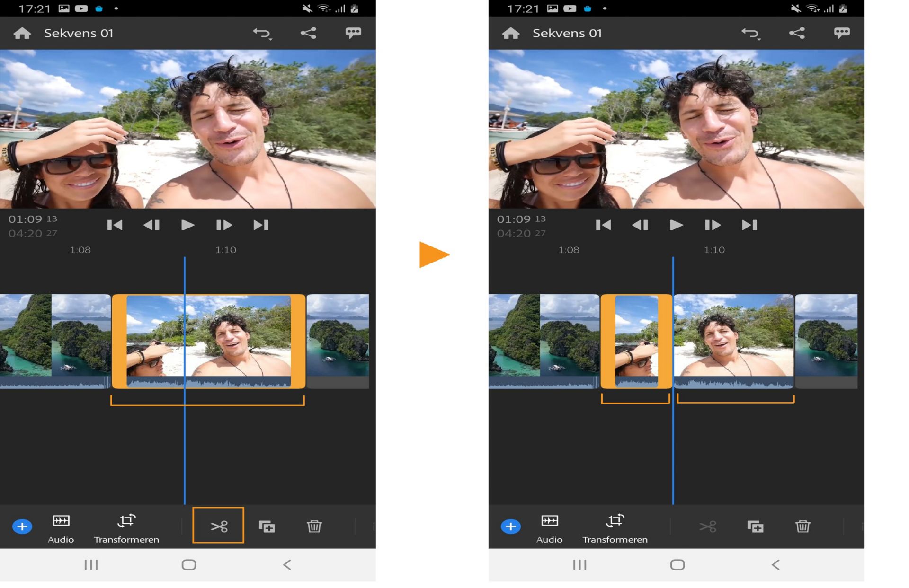Open comments speech-bubble icon in right screenshot
This screenshot has width=909, height=588.
click(841, 33)
